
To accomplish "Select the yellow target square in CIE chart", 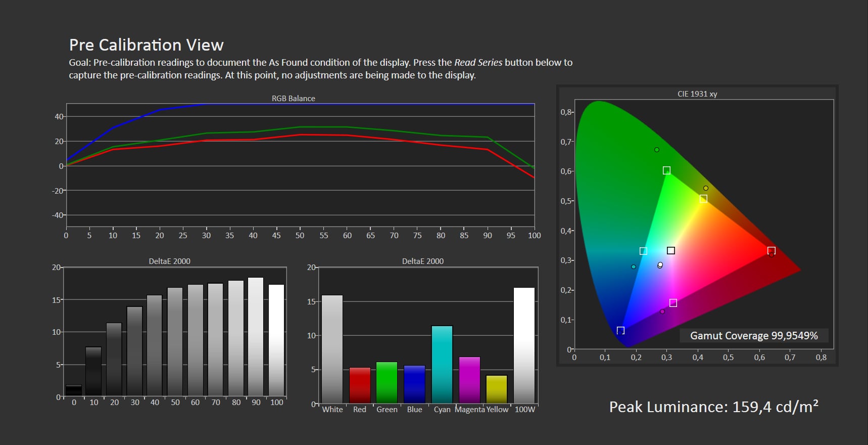I will click(x=703, y=199).
